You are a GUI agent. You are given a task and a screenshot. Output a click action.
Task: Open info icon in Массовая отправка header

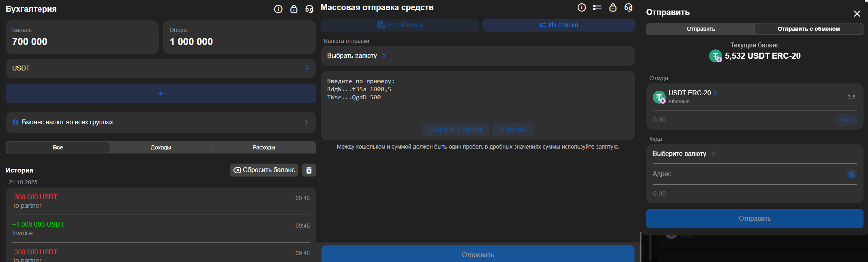coord(582,7)
